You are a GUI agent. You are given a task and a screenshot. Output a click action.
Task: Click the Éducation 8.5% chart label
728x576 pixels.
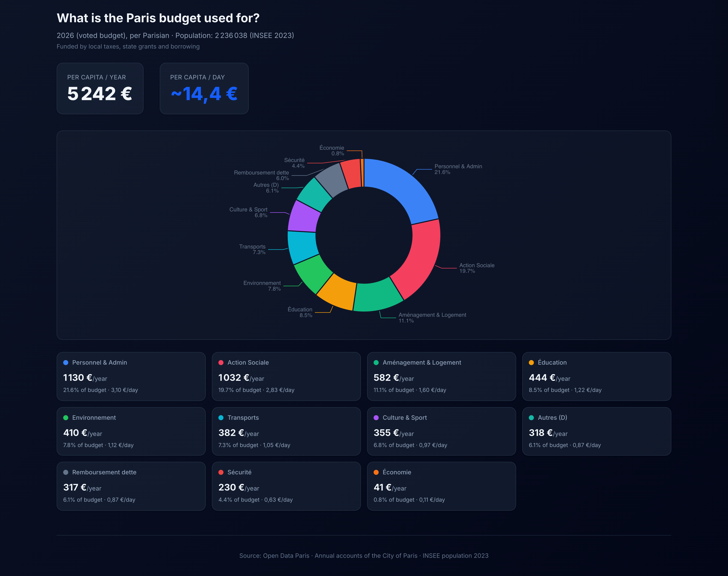coord(300,312)
